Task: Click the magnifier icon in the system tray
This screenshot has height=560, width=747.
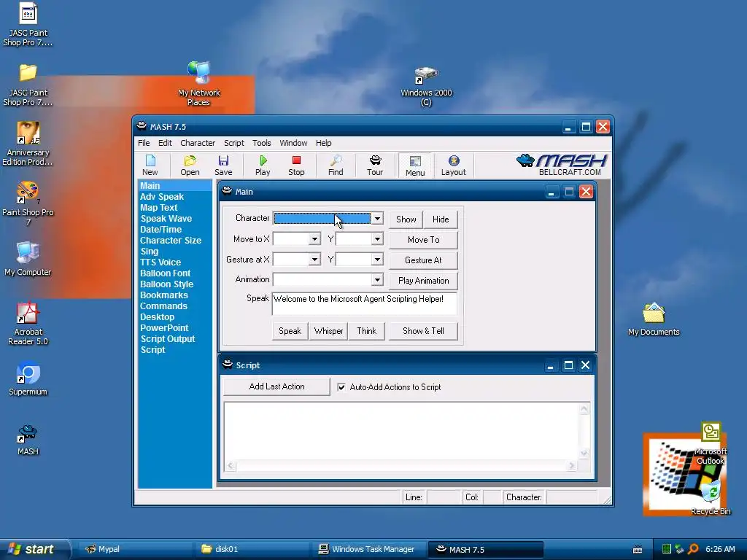Action: point(693,549)
